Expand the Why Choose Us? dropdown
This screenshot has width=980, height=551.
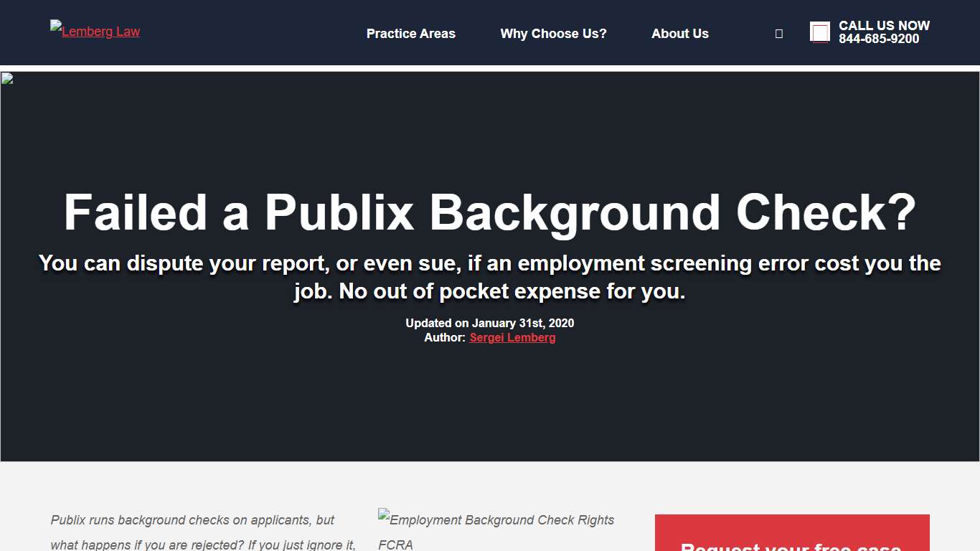553,33
